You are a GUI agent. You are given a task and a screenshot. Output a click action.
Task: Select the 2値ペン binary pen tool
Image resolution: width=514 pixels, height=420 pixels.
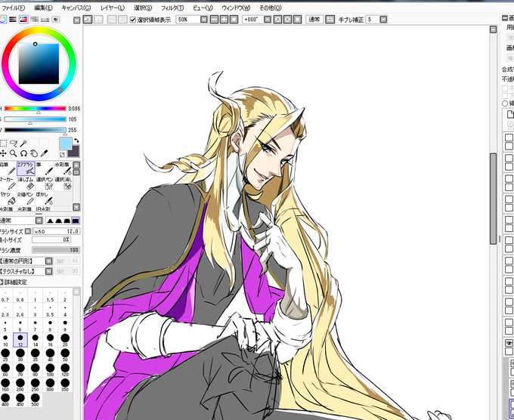[26, 198]
